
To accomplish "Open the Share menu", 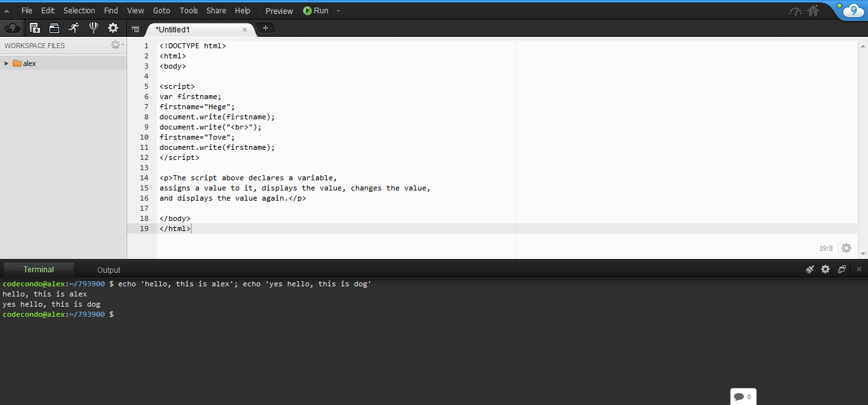I will 216,11.
